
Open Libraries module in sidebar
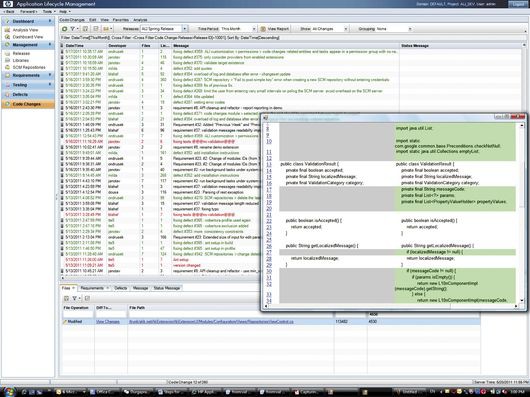coord(21,60)
